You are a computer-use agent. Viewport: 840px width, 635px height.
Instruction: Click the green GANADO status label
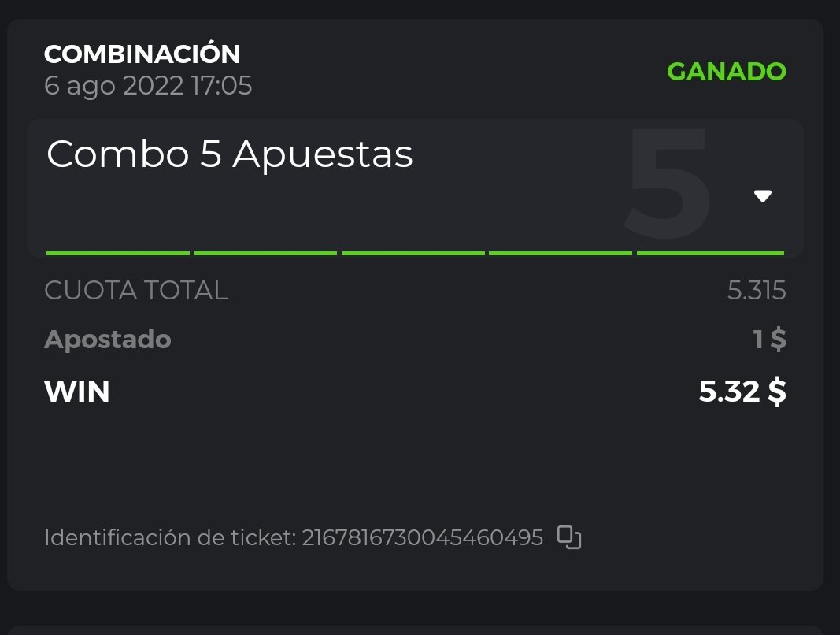726,72
